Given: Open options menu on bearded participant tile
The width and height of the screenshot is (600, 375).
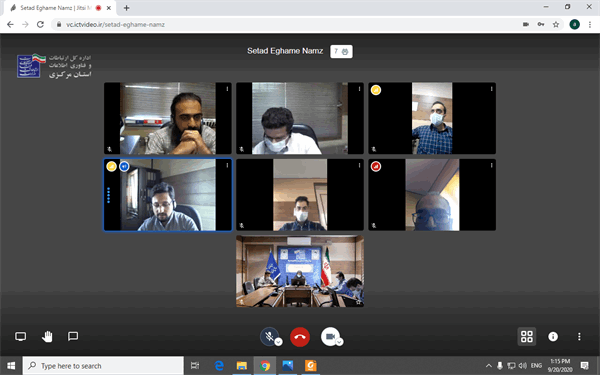Looking at the screenshot, I should tap(227, 89).
